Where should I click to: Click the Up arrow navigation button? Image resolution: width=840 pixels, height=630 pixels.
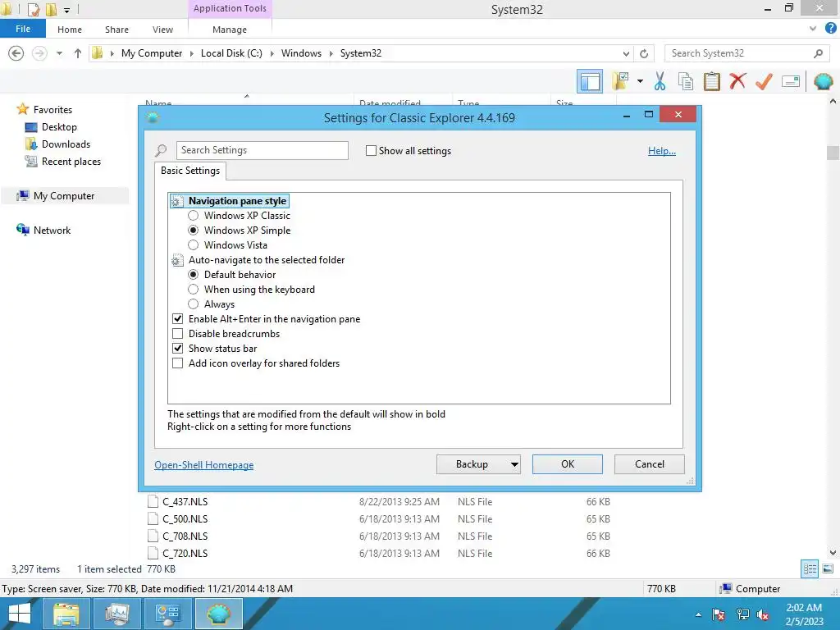pyautogui.click(x=78, y=53)
